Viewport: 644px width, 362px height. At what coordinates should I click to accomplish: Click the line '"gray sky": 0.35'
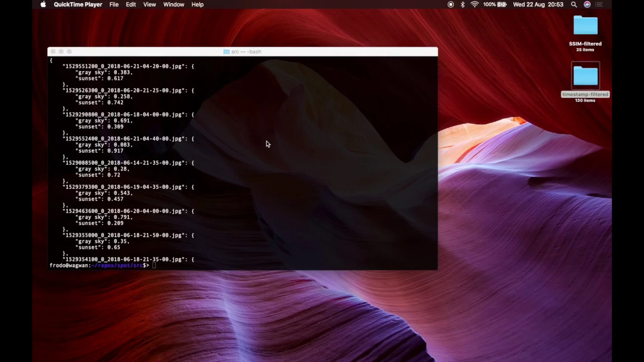102,241
